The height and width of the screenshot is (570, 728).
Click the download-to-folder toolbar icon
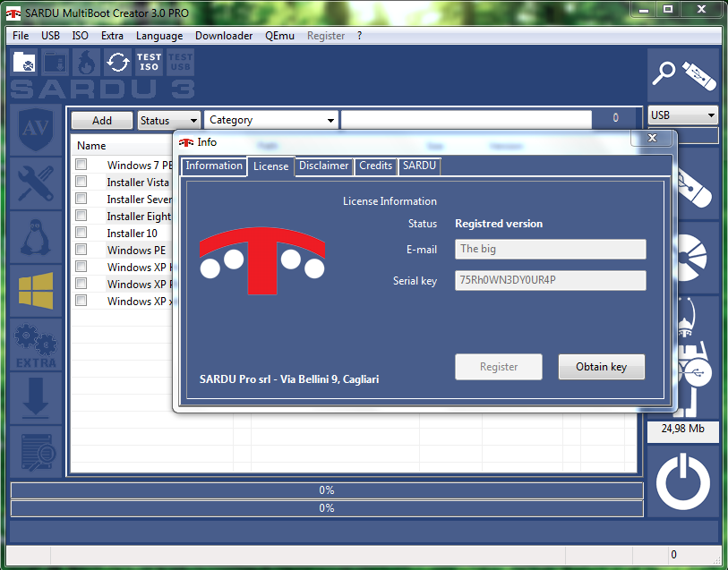[56, 62]
